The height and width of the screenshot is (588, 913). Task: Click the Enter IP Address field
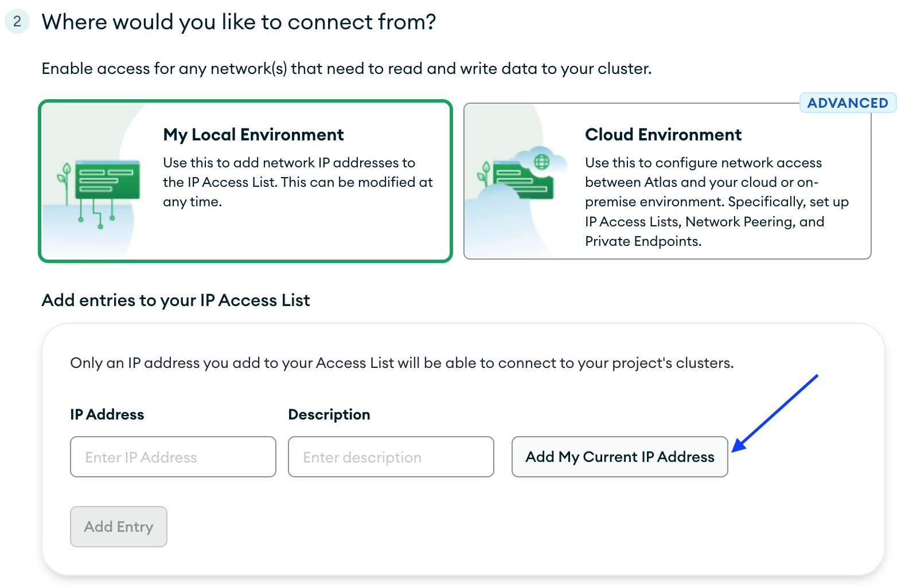point(173,457)
